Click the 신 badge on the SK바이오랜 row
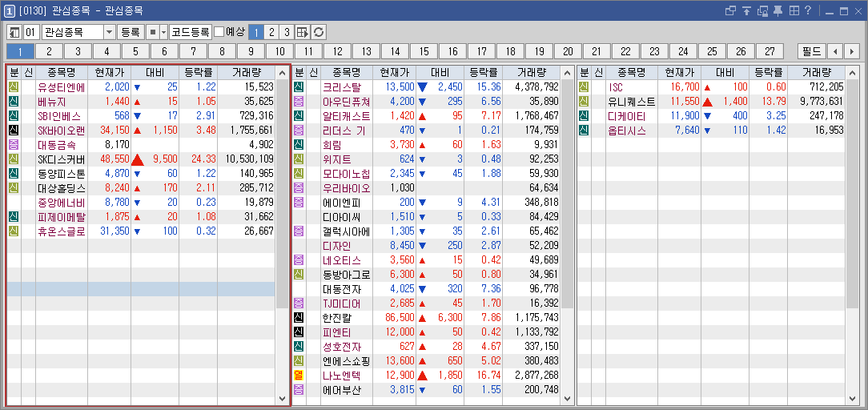The image size is (868, 410). [14, 131]
